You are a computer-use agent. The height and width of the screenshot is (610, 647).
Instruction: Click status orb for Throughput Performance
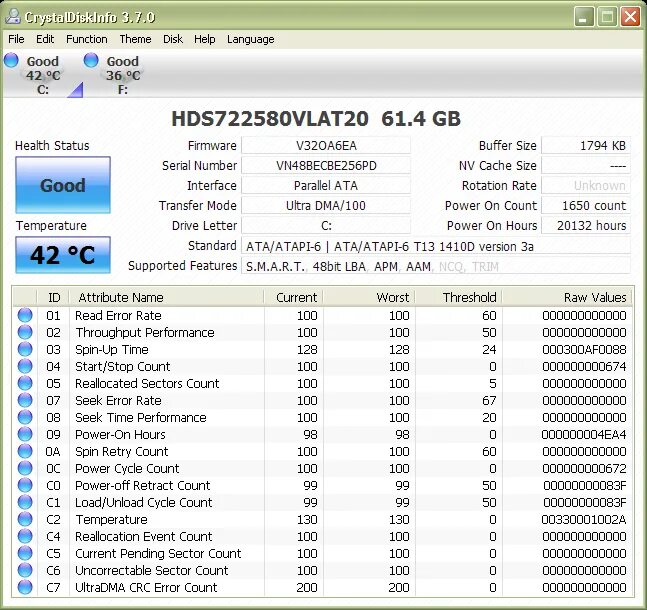point(25,332)
